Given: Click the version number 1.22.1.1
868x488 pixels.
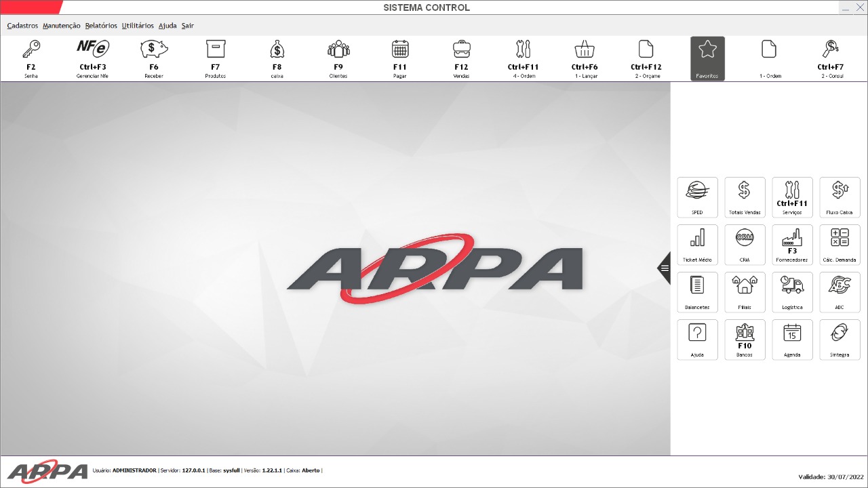Looking at the screenshot, I should coord(272,470).
